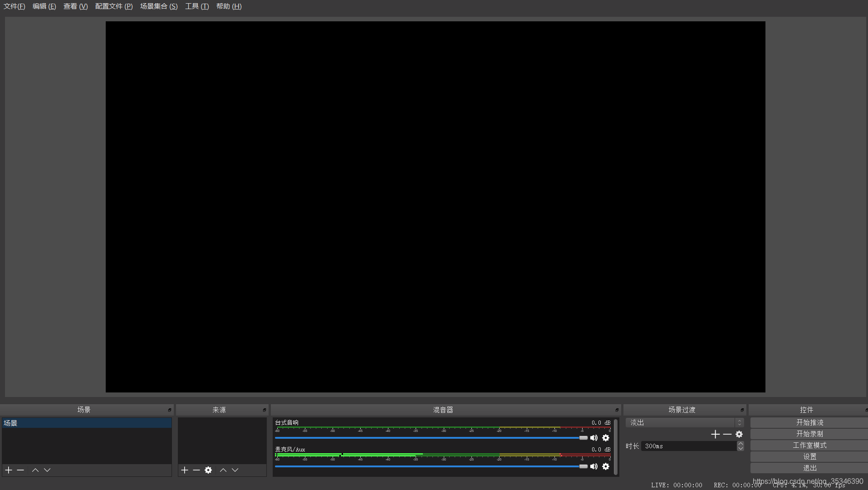Click the 麦克风/Aux channel label
The image size is (868, 490).
point(290,449)
